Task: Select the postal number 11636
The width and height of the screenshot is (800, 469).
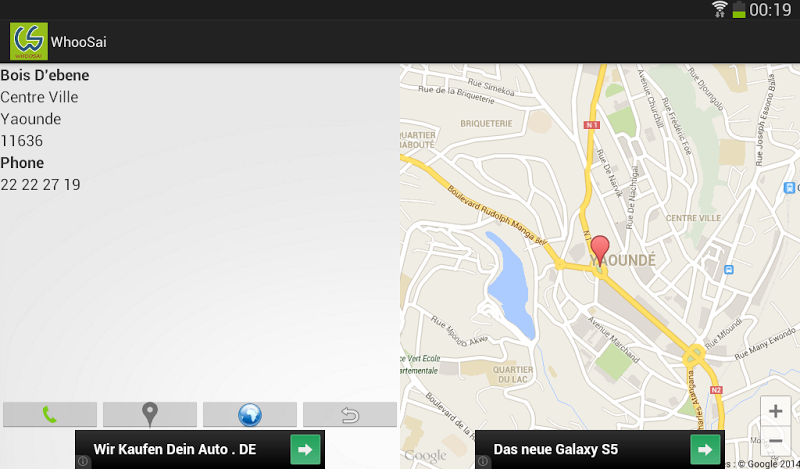Action: point(21,141)
